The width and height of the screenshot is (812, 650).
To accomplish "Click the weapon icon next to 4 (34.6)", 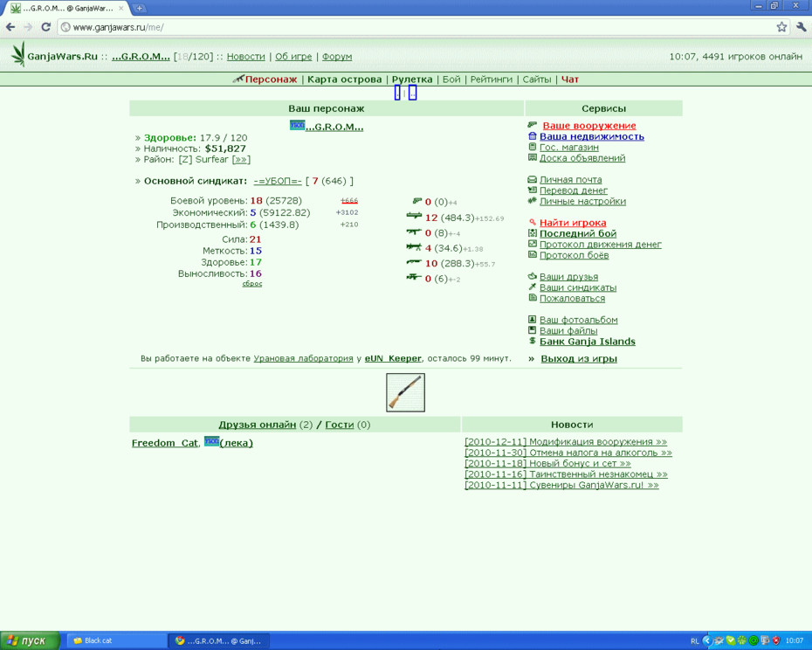I will click(x=414, y=246).
